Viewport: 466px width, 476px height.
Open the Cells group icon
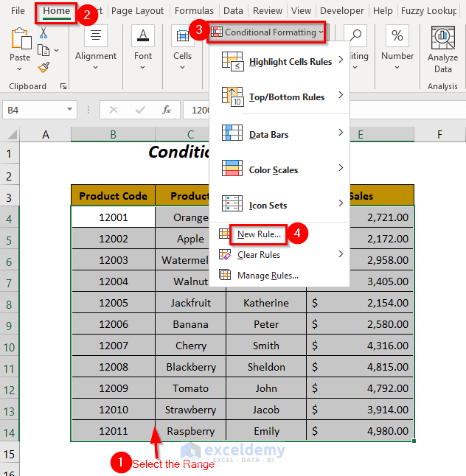(183, 36)
